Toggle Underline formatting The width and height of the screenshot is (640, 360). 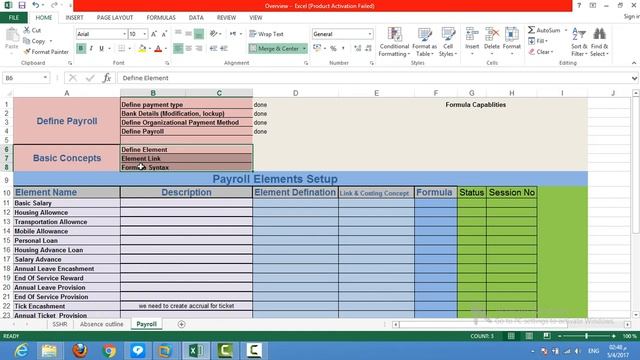click(x=101, y=49)
